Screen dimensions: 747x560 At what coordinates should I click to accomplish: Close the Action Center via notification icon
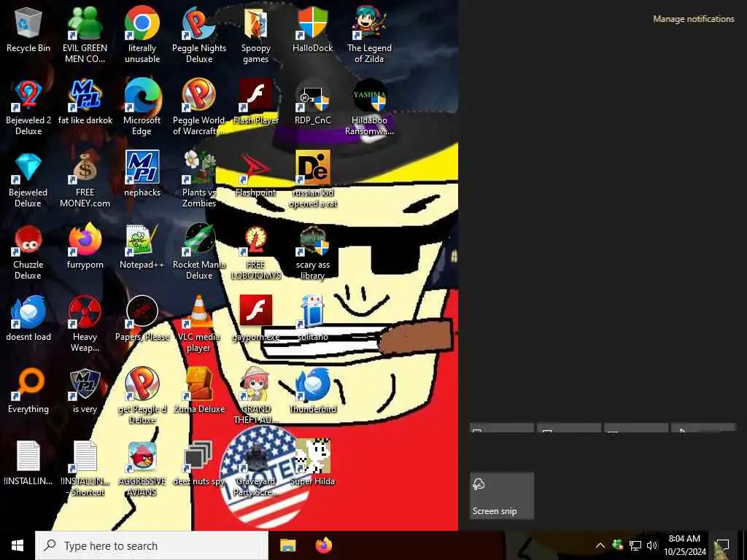pyautogui.click(x=723, y=545)
